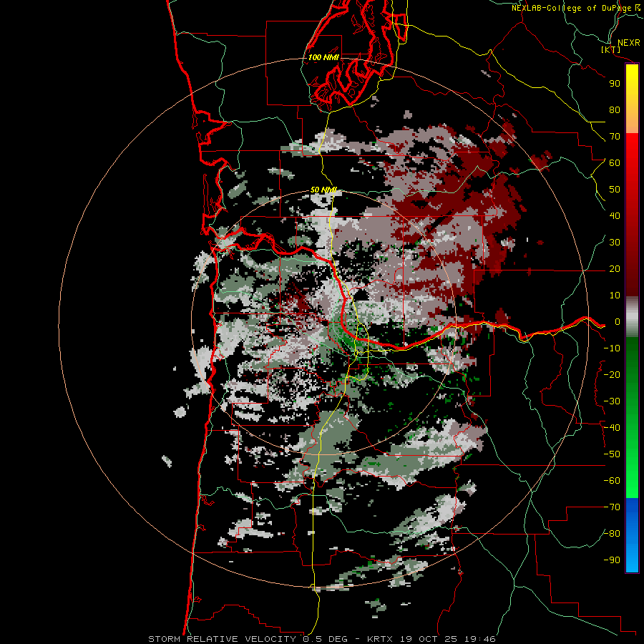This screenshot has width=644, height=644.
Task: Click the positive 40 scale value
Action: [615, 215]
